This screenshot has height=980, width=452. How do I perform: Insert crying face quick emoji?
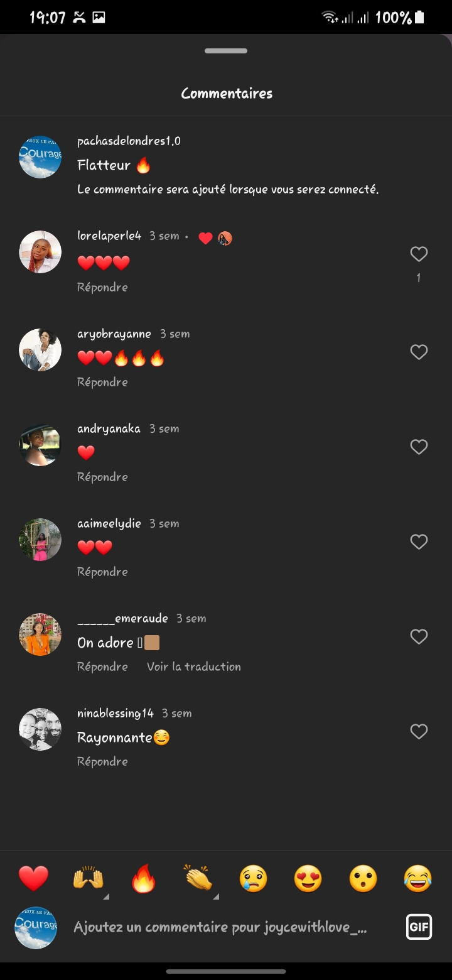click(x=253, y=878)
